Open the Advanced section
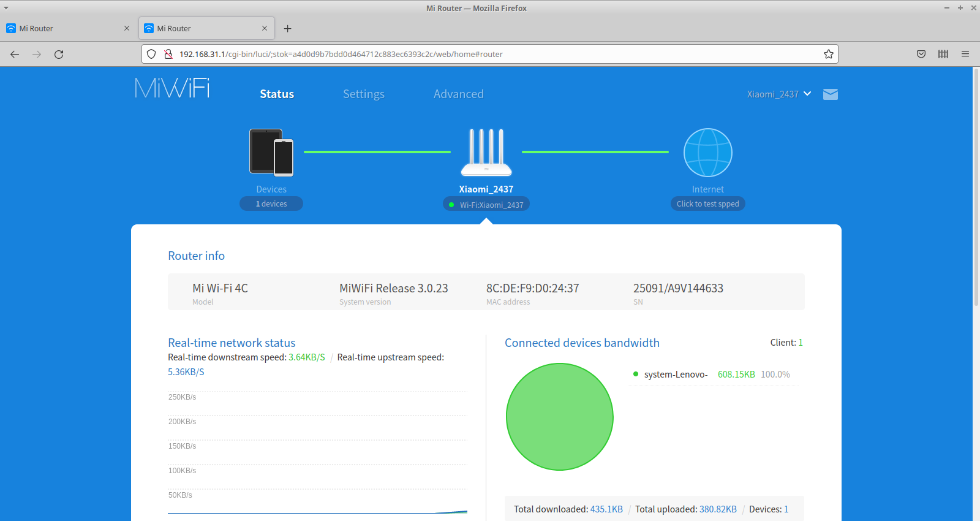Viewport: 980px width, 521px height. pos(459,94)
